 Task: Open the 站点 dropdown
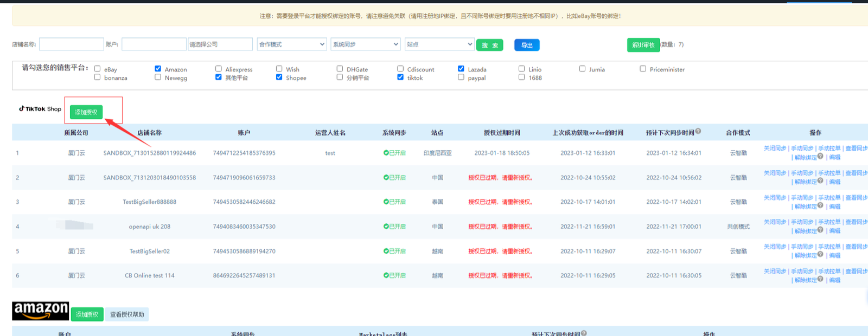pyautogui.click(x=439, y=44)
